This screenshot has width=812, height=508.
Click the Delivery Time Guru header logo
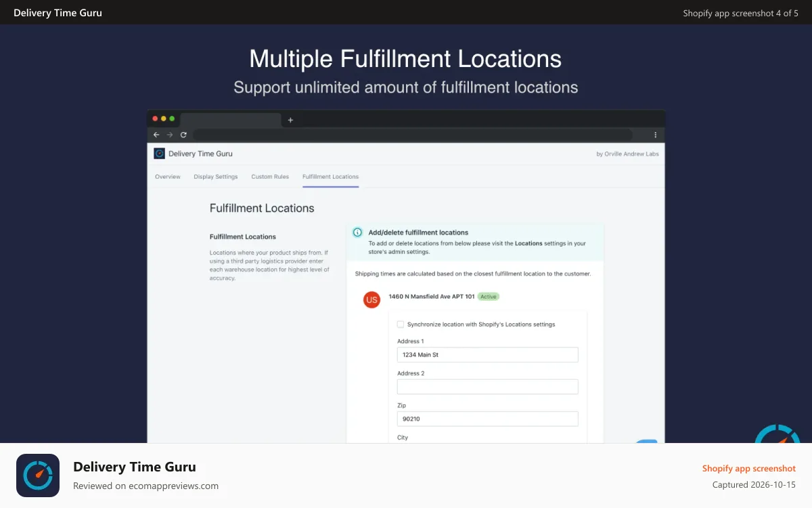coord(160,154)
